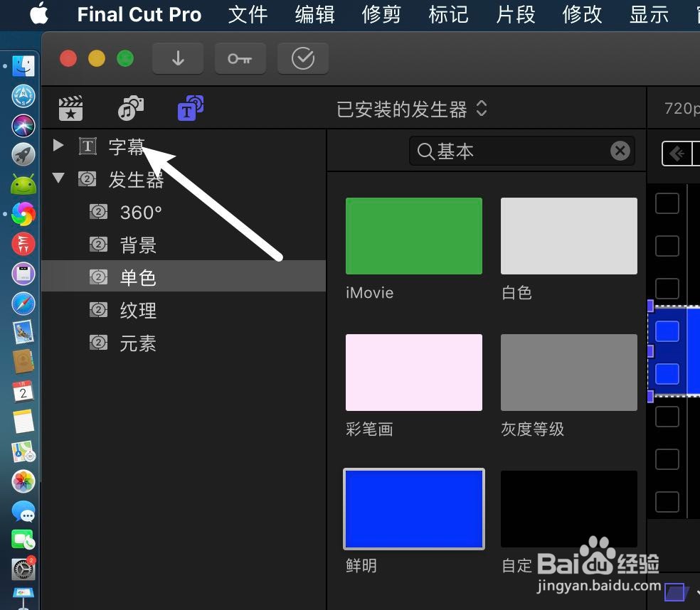The height and width of the screenshot is (610, 700).
Task: Click the timeline history back arrow button
Action: (677, 154)
